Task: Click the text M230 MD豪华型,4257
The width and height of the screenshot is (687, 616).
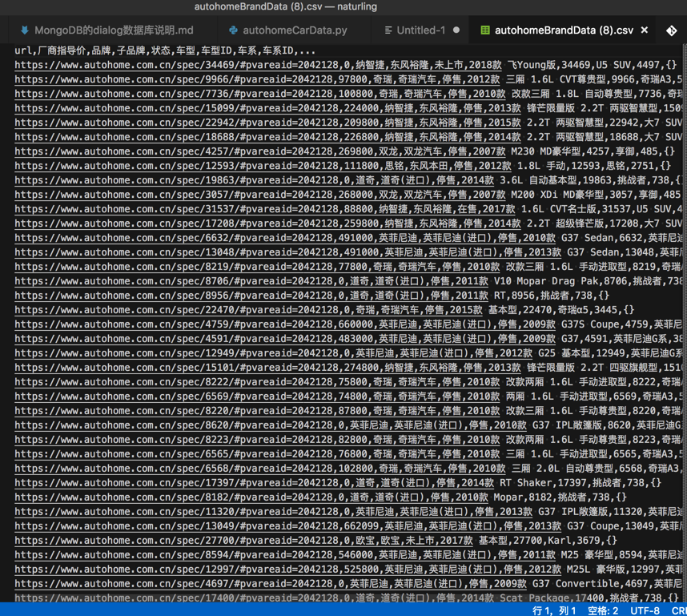Action: pos(585,151)
